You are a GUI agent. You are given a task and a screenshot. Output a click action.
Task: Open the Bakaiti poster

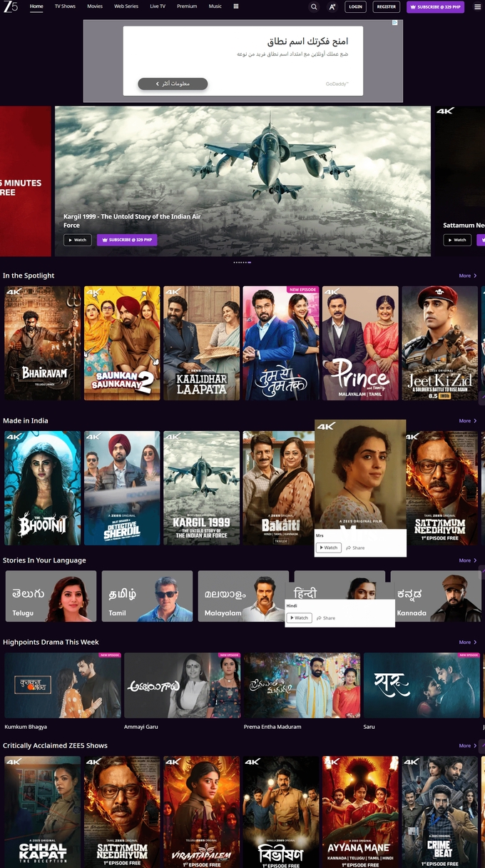coord(278,488)
